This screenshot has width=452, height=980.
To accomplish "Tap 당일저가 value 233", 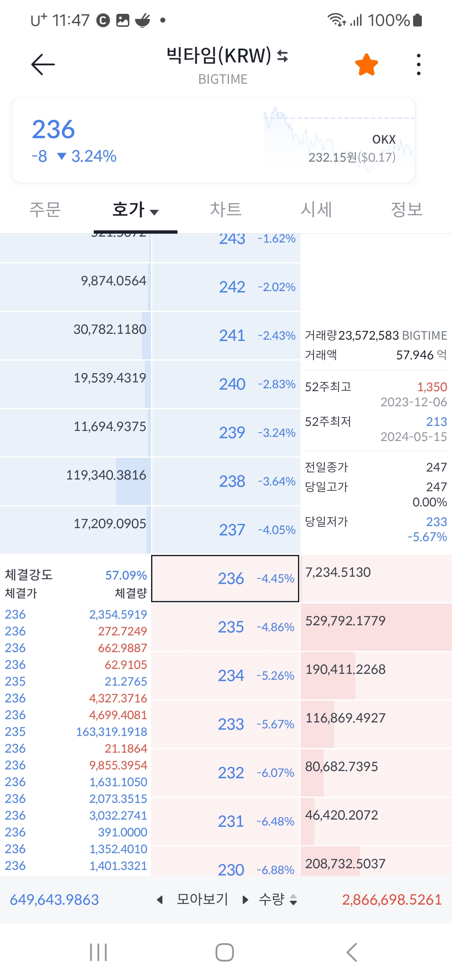I will click(437, 522).
